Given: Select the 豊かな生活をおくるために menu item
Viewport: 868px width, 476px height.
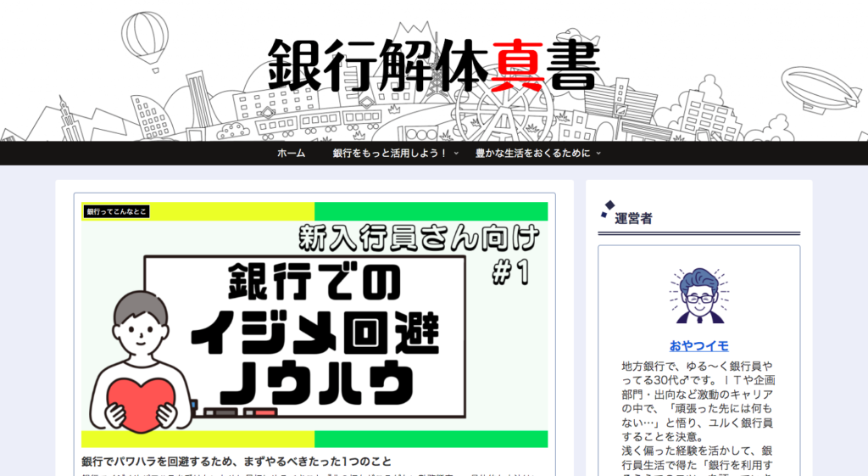Looking at the screenshot, I should pos(532,154).
